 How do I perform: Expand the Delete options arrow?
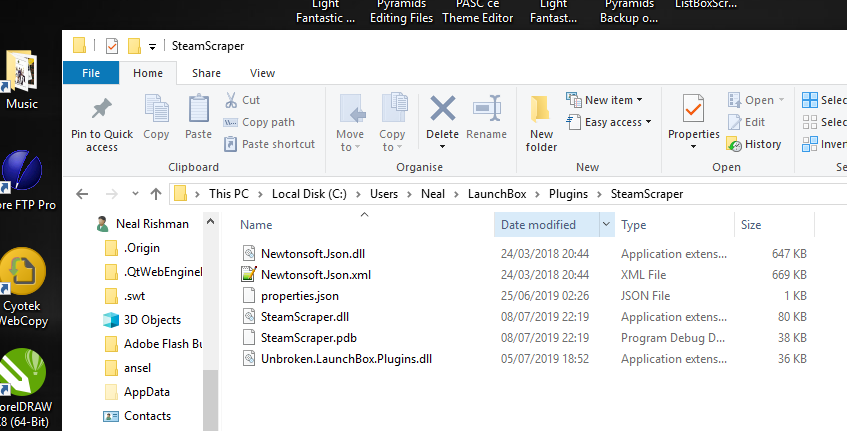click(442, 147)
